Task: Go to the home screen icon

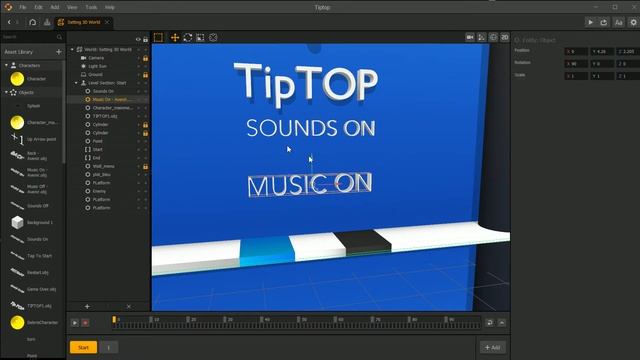Action: click(33, 22)
